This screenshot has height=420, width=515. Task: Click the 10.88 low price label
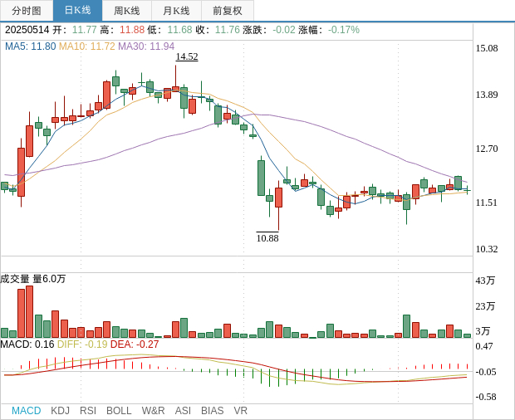267,238
